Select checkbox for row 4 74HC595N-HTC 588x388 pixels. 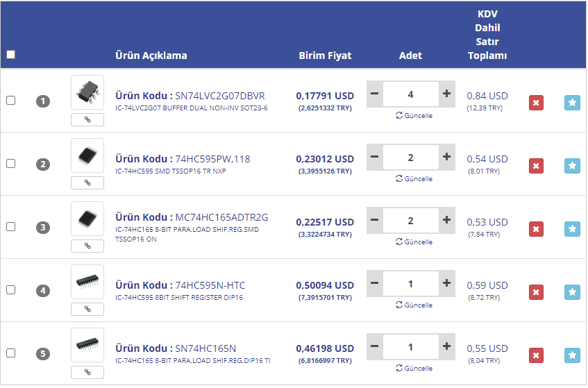point(10,290)
